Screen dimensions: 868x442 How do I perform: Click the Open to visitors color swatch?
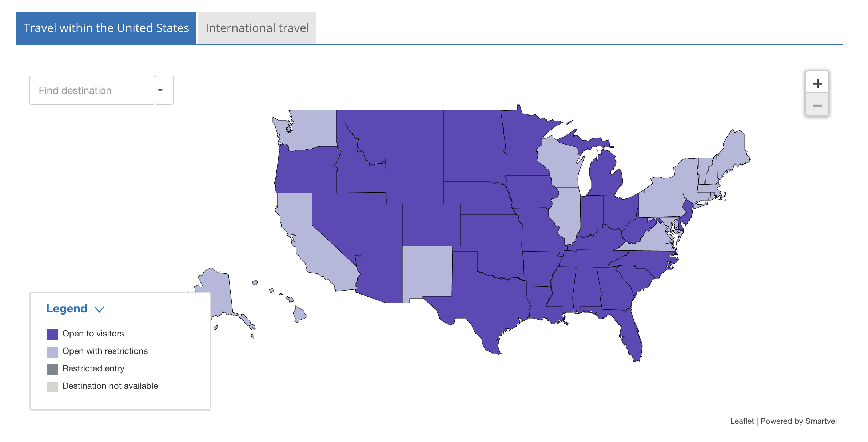coord(52,334)
